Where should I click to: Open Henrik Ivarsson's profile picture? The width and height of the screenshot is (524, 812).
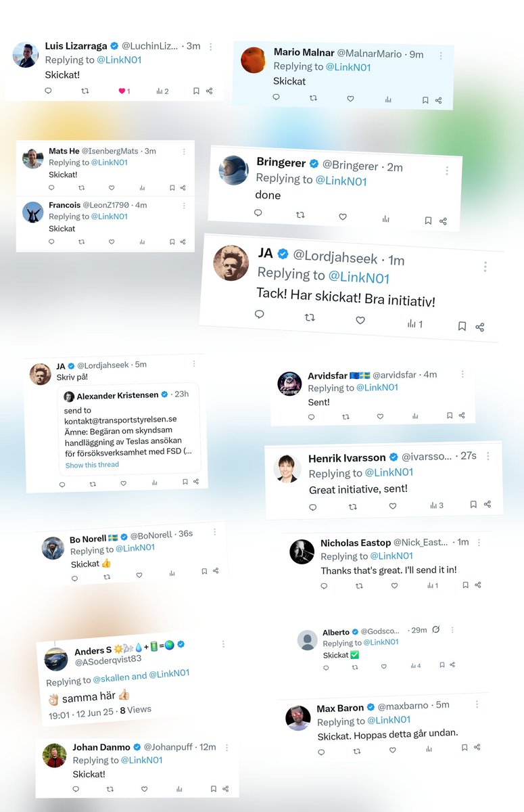click(288, 468)
